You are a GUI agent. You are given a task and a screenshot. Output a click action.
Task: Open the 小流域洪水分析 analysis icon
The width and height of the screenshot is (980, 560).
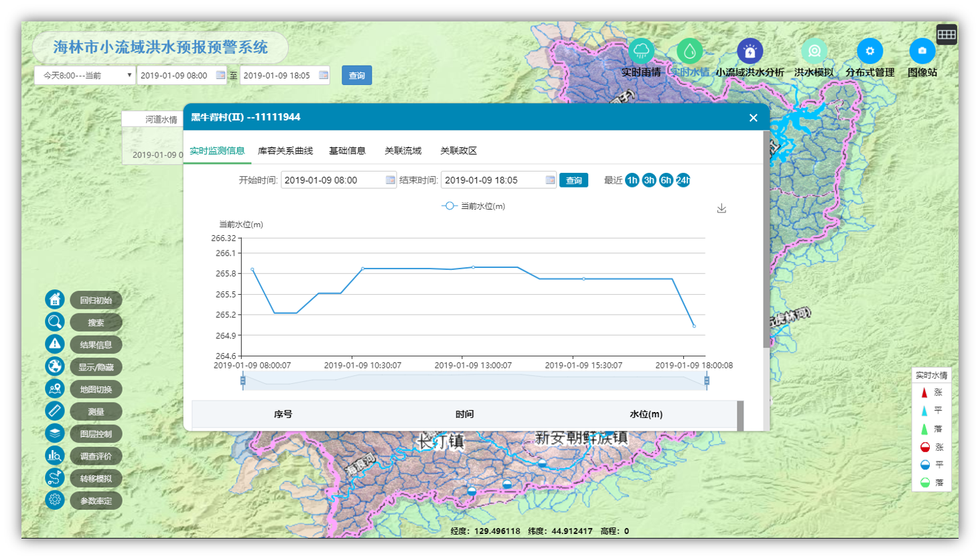pos(750,51)
